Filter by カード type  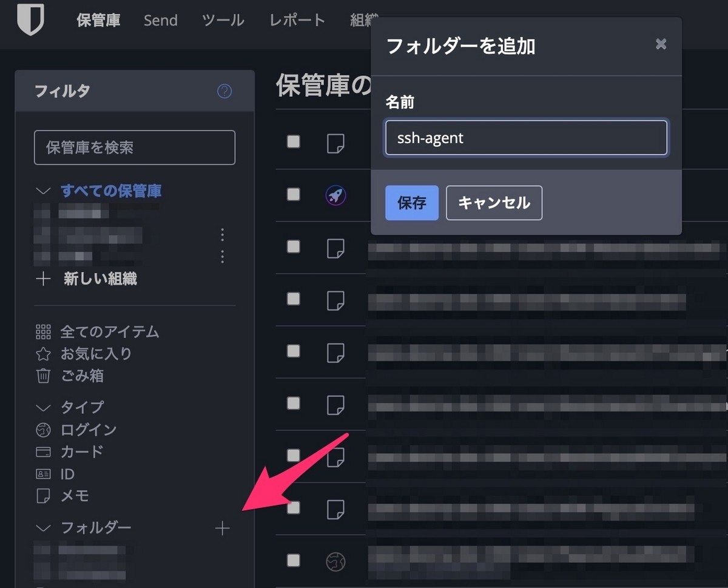click(70, 451)
